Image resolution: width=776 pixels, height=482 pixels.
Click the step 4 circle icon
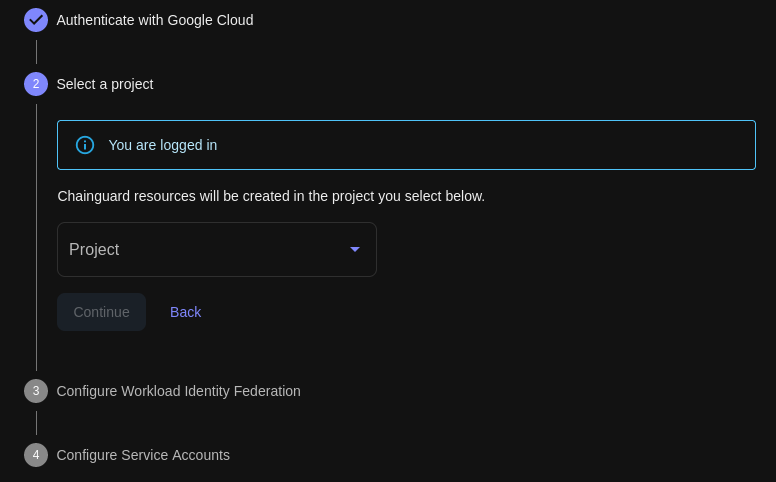[x=36, y=455]
